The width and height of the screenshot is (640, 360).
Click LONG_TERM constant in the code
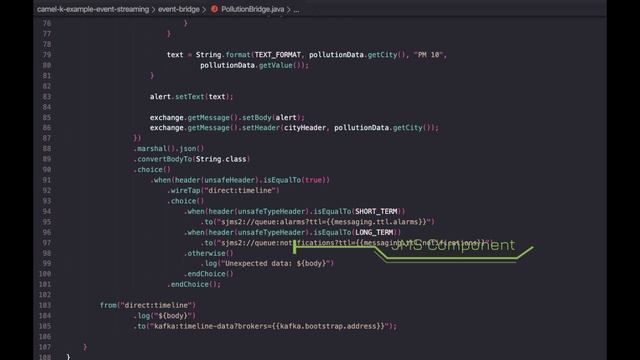[x=374, y=232]
